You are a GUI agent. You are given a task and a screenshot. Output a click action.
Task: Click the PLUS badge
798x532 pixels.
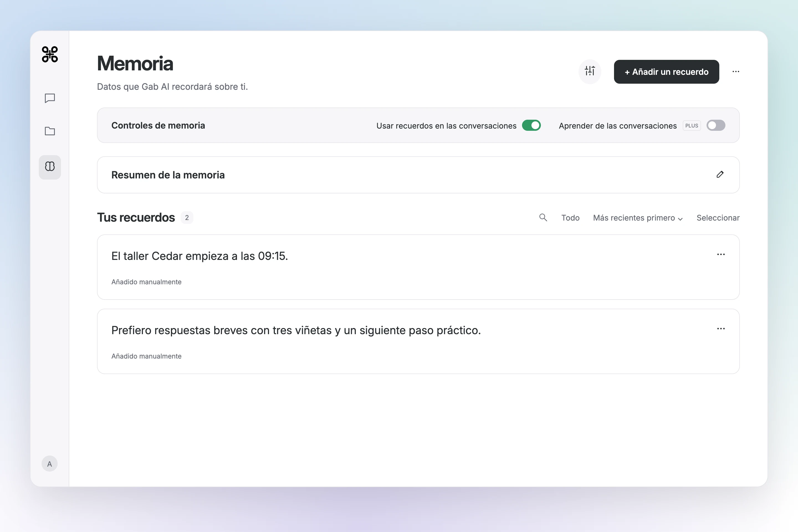point(692,126)
